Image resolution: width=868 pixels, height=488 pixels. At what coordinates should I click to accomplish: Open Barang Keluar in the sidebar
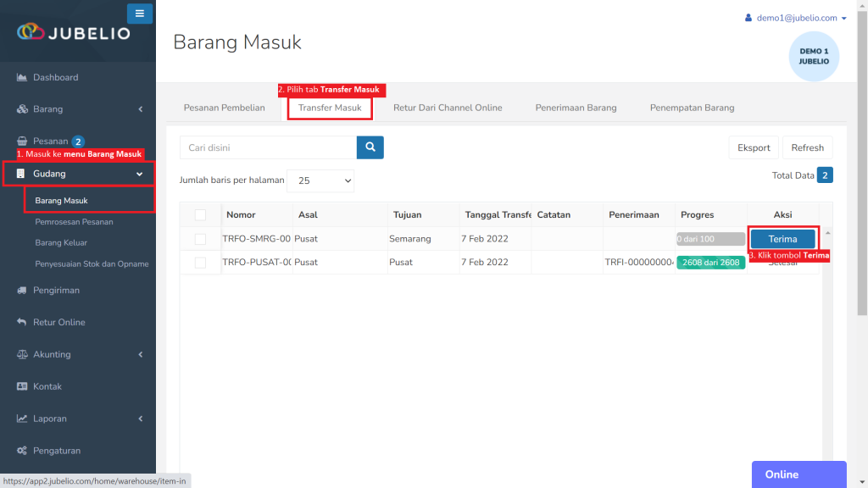pos(61,243)
